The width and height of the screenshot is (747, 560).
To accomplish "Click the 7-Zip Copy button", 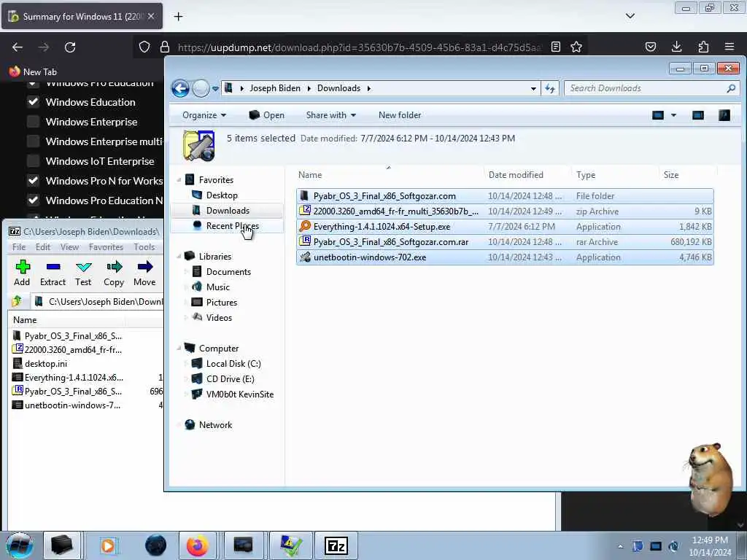I will (114, 273).
